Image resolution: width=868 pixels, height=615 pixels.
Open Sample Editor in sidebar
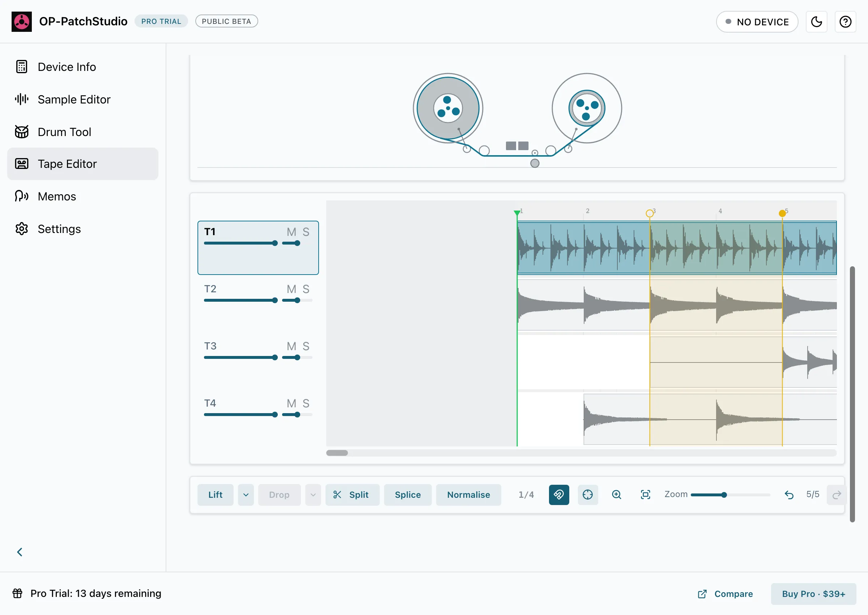[x=82, y=99]
